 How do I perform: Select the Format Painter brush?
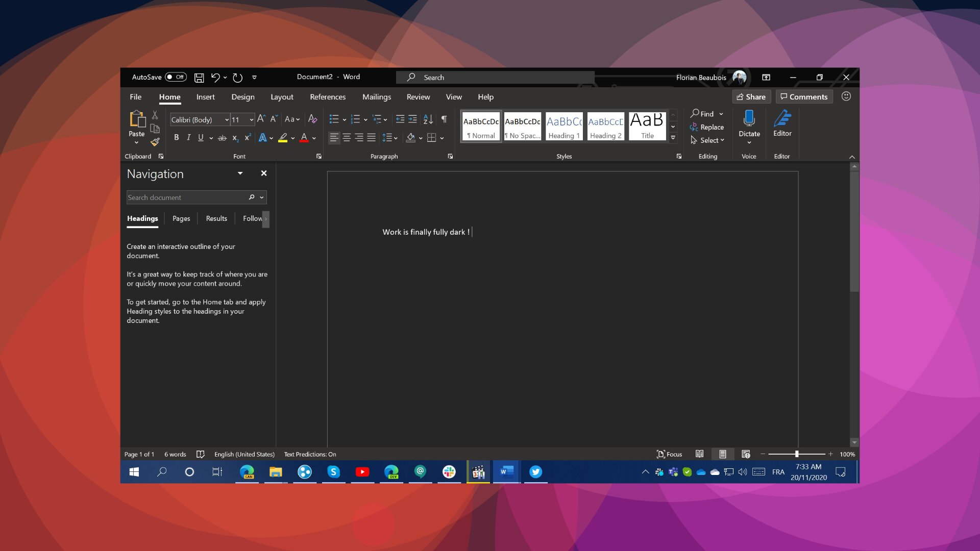point(155,142)
